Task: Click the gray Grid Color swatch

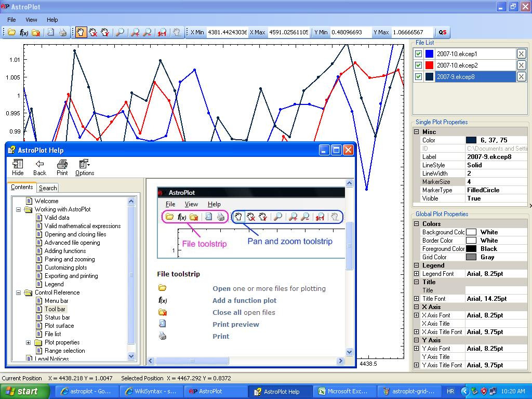Action: (471, 257)
